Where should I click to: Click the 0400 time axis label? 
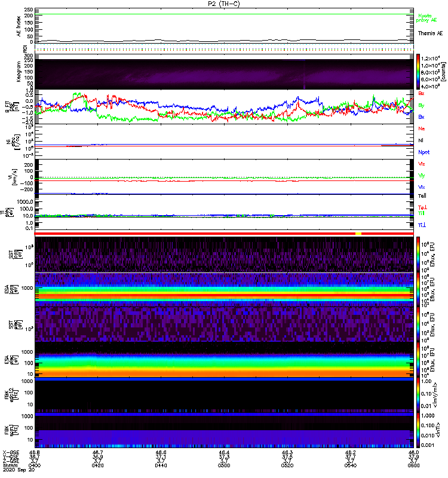(x=35, y=465)
